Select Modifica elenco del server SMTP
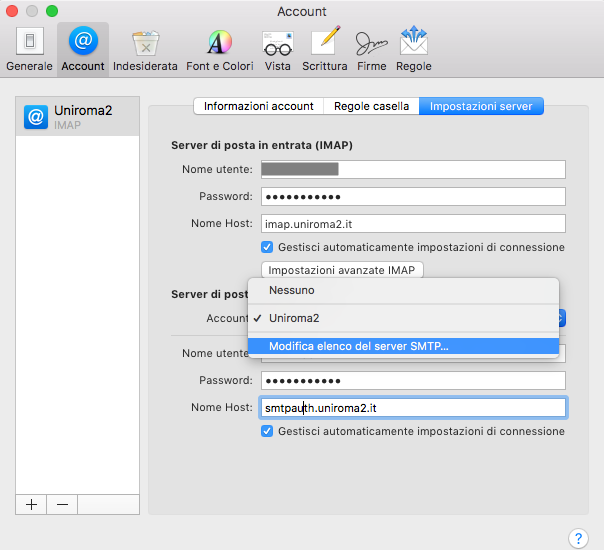The image size is (604, 550). point(403,346)
